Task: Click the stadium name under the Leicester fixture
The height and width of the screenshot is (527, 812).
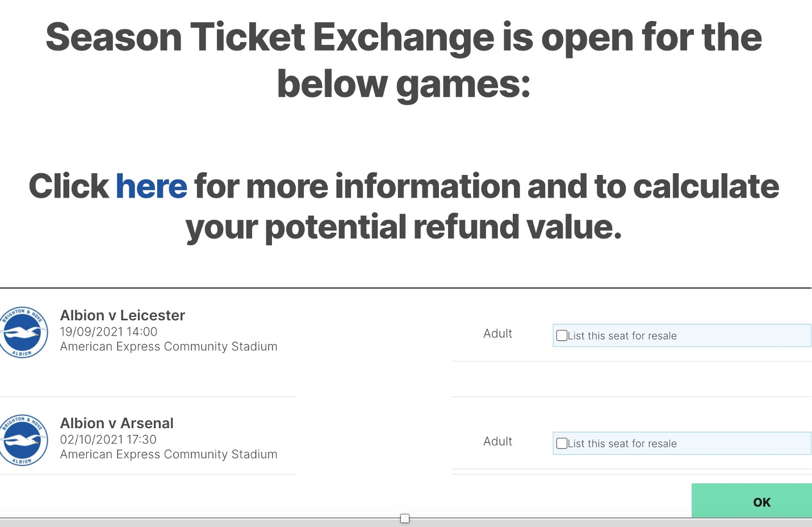Action: click(x=169, y=346)
